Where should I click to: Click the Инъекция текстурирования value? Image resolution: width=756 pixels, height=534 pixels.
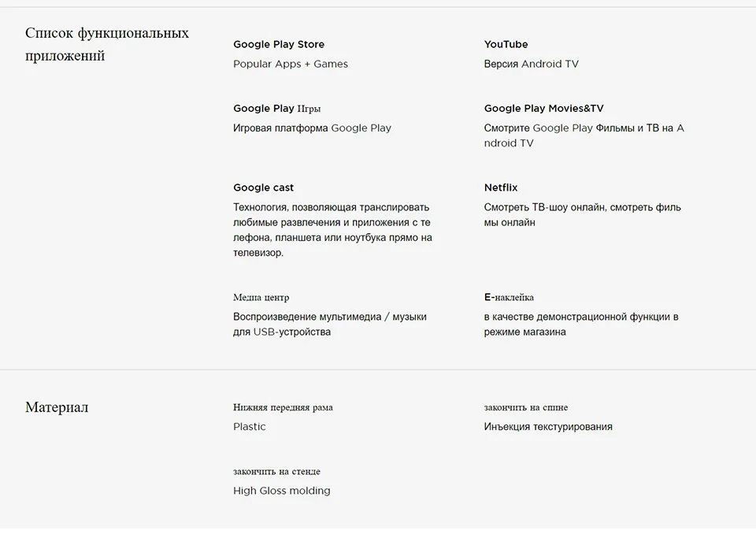click(548, 427)
